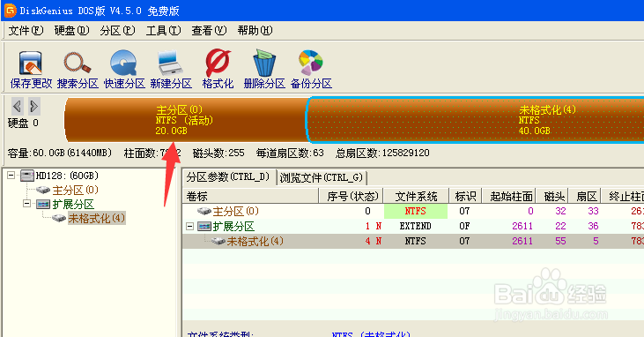Click the green NTFS cell of 主分区(0)
Screen dimensions: 644x337
[416, 211]
